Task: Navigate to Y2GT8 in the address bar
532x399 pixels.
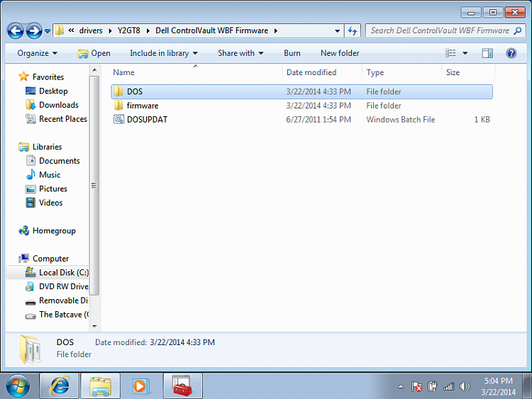Action: tap(128, 30)
